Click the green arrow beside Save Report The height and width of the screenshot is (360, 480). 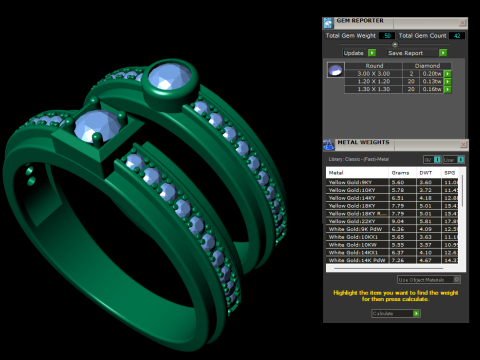443,53
